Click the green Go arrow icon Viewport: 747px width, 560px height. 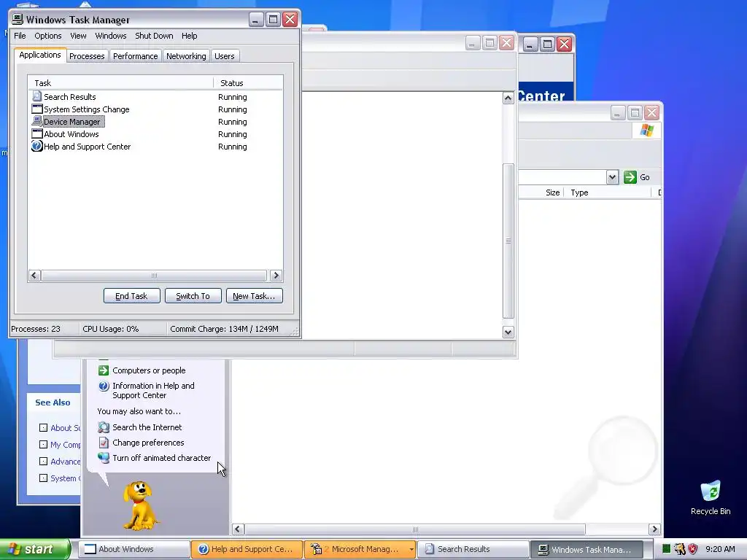630,177
